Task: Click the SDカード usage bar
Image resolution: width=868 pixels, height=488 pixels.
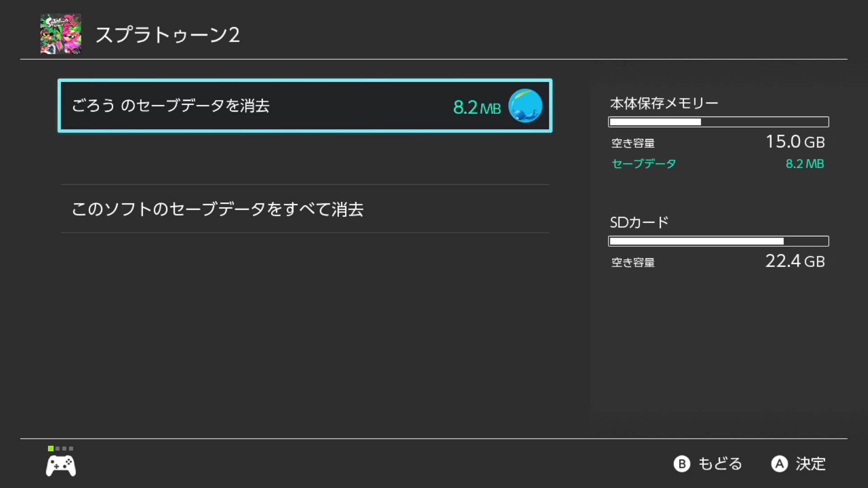Action: pyautogui.click(x=718, y=241)
